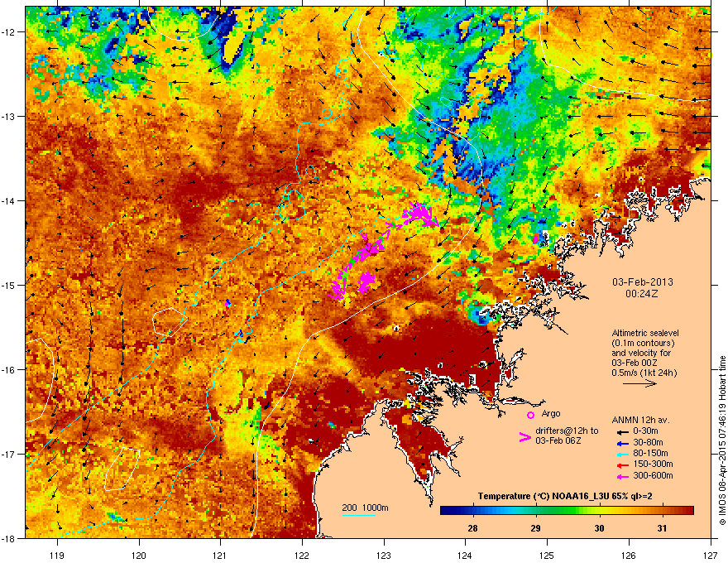The height and width of the screenshot is (563, 728).
Task: Click the 'ANMN 12h av.' heading
Action: pyautogui.click(x=640, y=420)
